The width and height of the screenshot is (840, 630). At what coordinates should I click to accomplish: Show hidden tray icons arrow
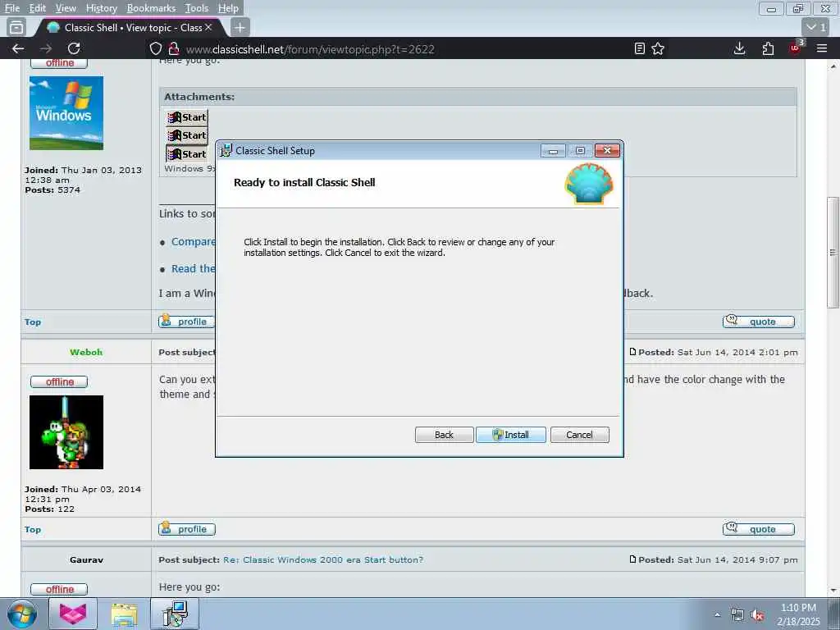[x=717, y=615]
